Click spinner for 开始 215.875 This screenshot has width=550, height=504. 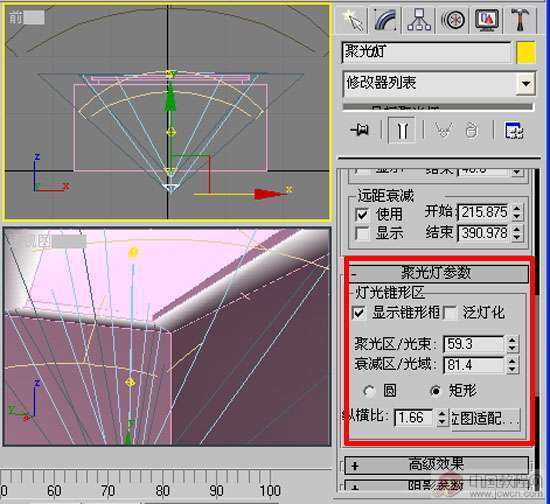517,212
